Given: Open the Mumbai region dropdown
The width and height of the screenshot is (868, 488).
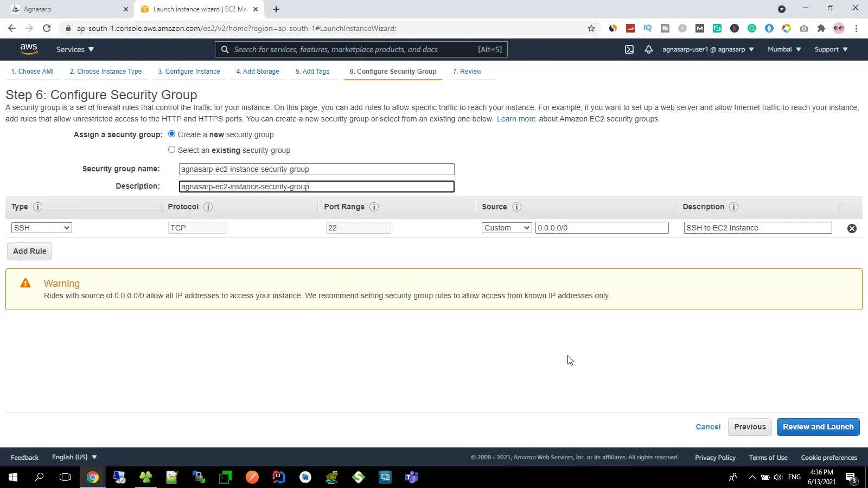Looking at the screenshot, I should (784, 49).
